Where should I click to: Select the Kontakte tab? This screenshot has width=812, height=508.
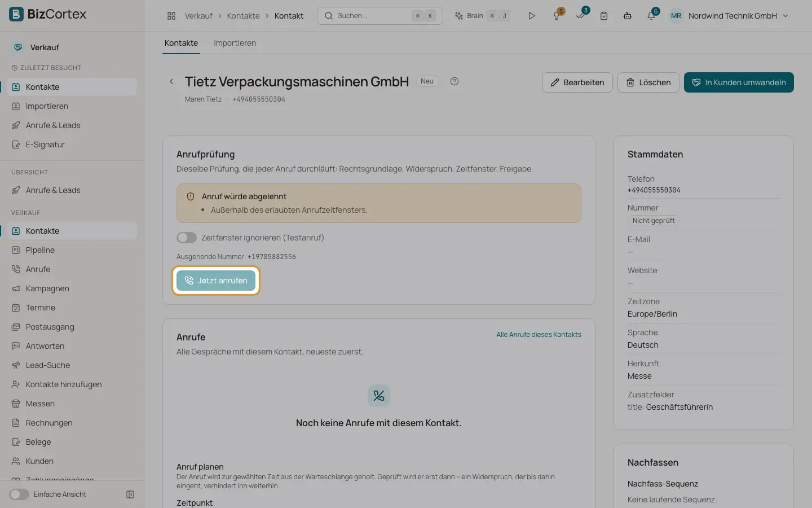tap(181, 43)
